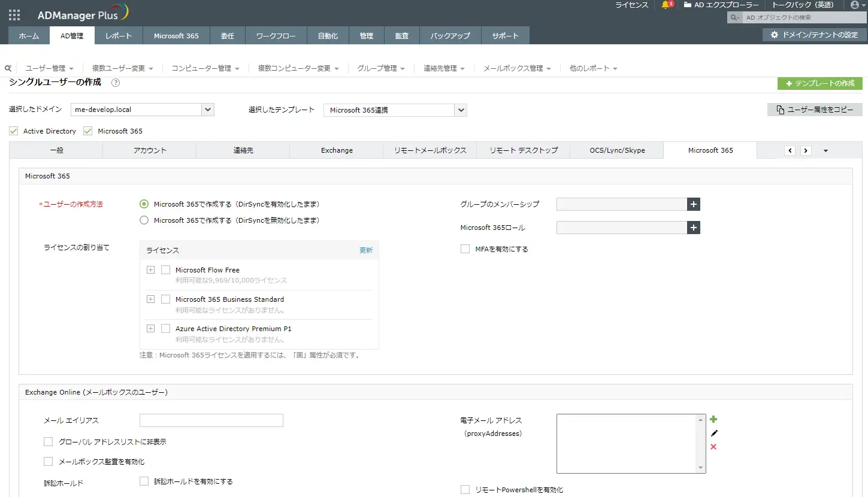Open ドメイン/テナントの設定

815,35
